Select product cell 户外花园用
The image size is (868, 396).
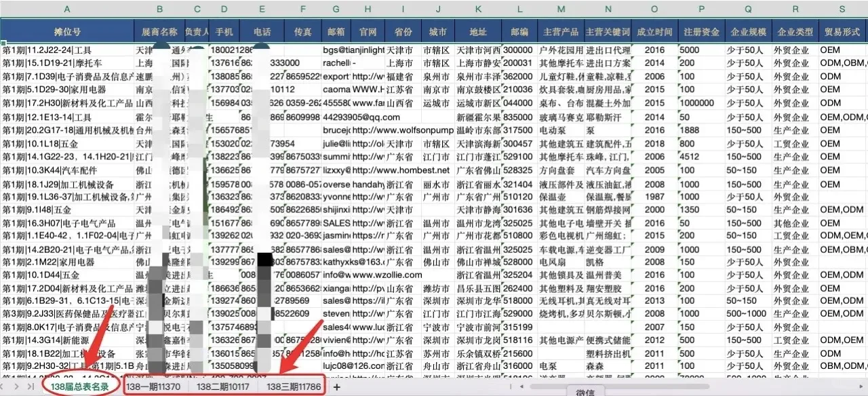[x=560, y=50]
